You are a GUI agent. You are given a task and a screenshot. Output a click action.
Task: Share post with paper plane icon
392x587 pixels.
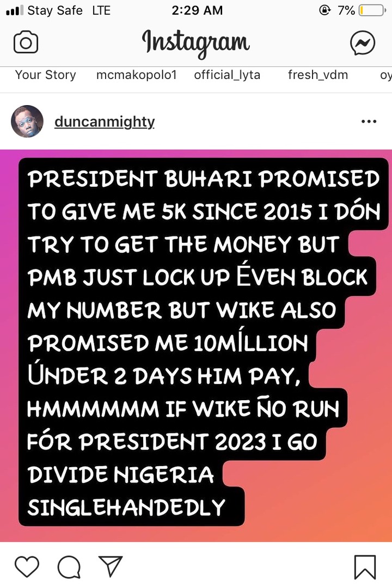tap(111, 566)
